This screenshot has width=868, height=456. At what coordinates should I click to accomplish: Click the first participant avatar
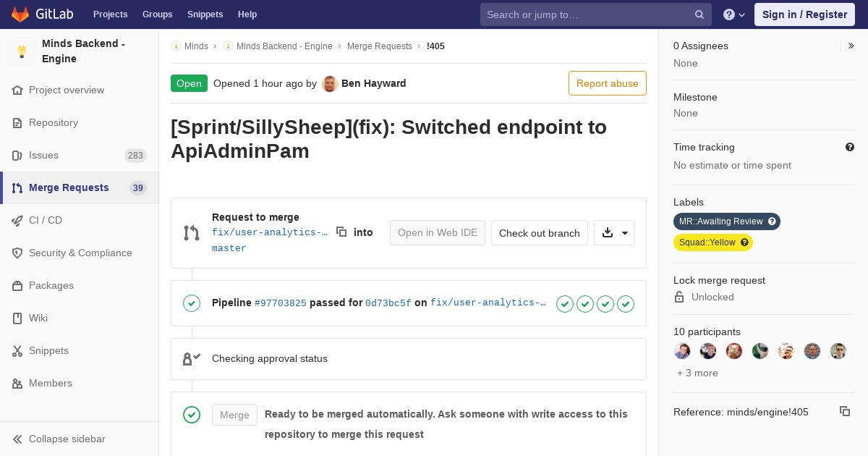tap(682, 351)
